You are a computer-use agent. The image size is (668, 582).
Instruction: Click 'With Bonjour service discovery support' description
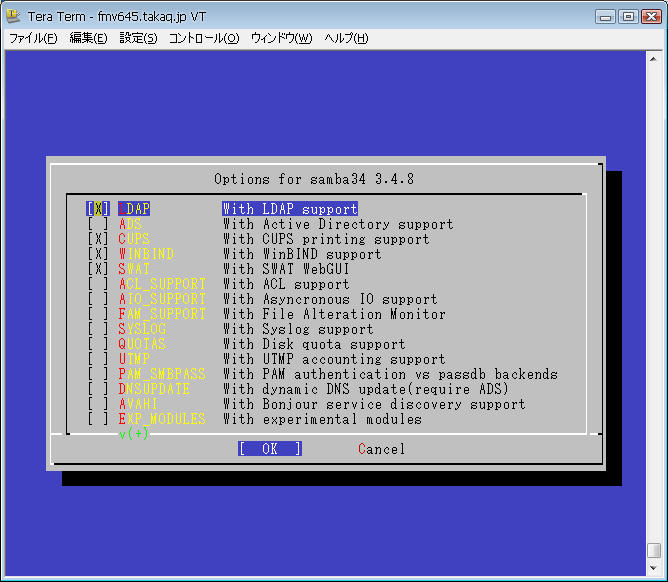click(374, 404)
